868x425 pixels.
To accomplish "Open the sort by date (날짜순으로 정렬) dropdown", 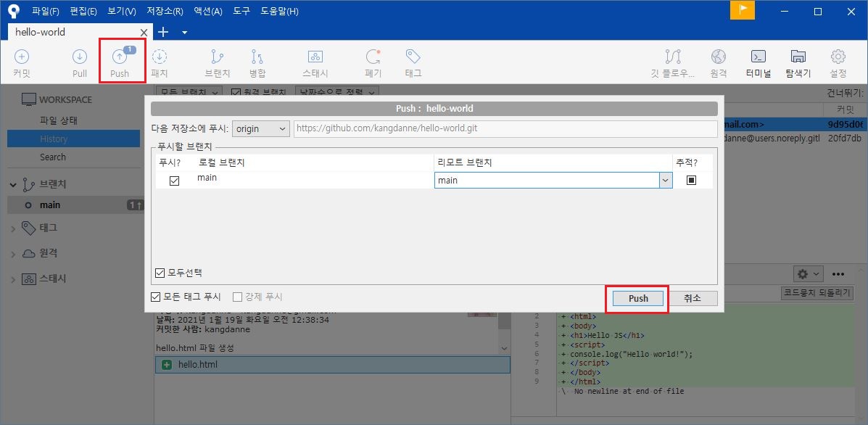I will click(x=336, y=92).
